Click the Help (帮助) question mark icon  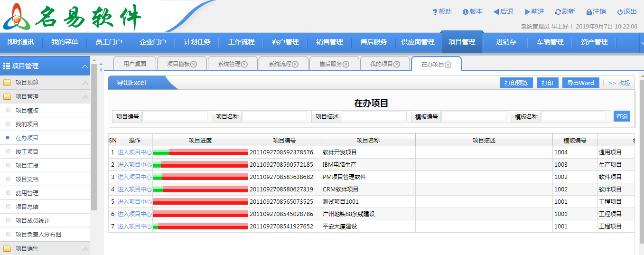click(x=435, y=12)
